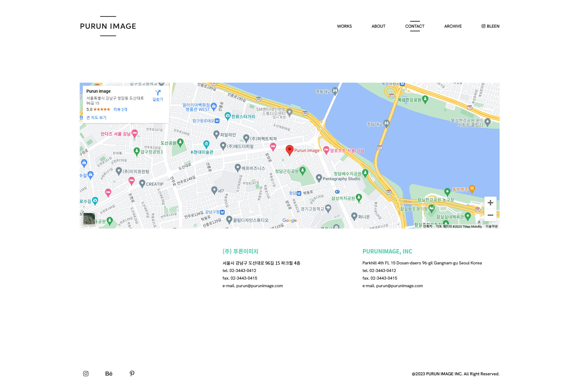Go to the ARCHIVE page
The image size is (579, 392).
click(453, 26)
